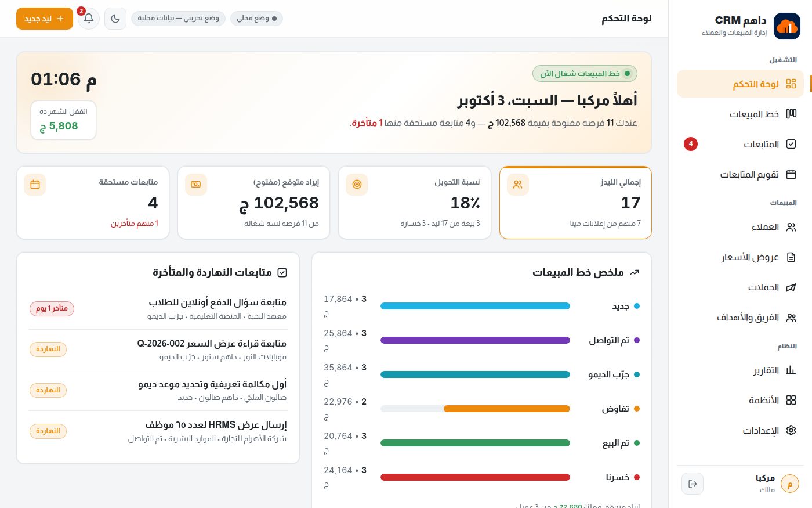Click the logout icon beside مركبا
The image size is (812, 508).
(693, 484)
